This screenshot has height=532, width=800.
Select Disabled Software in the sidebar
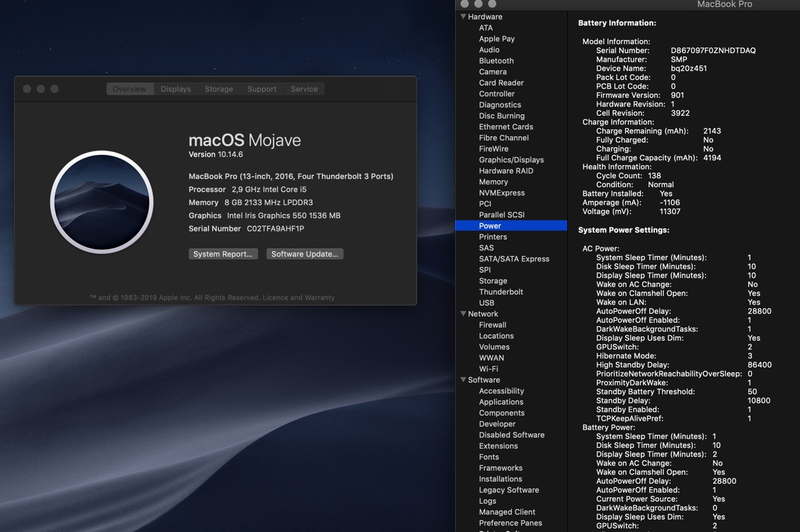[512, 434]
